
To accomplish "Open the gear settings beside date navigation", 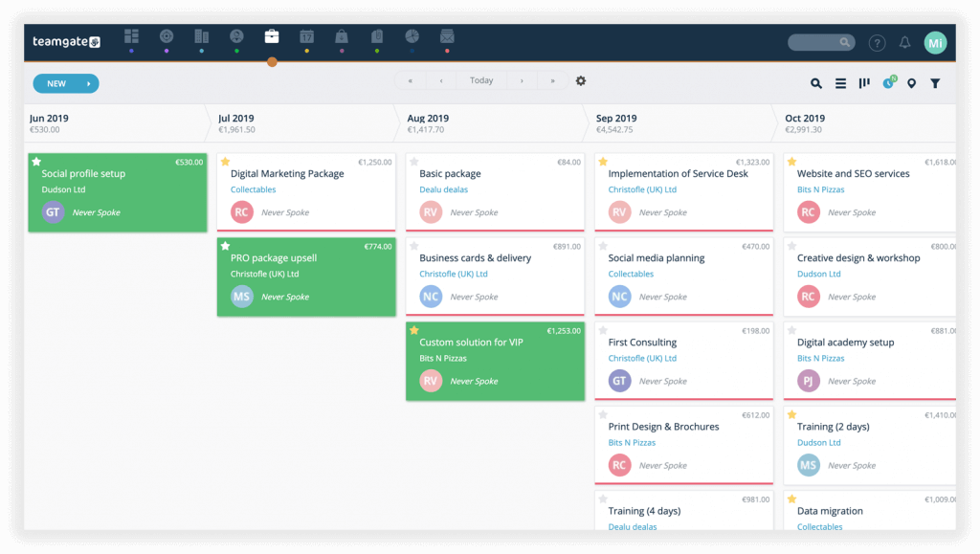I will tap(581, 80).
